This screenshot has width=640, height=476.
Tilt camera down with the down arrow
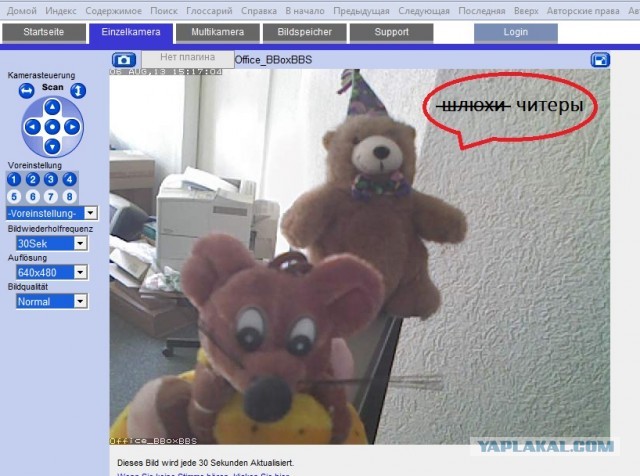point(52,146)
